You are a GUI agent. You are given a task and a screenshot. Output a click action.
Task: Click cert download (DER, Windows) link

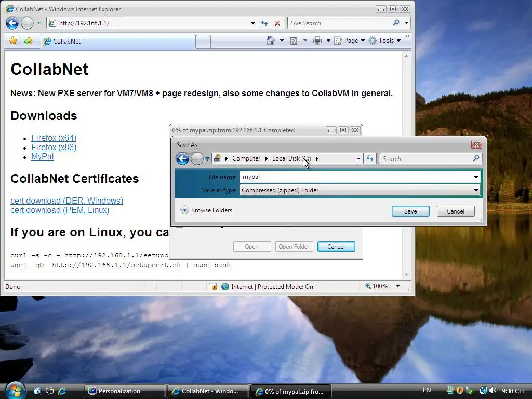pyautogui.click(x=67, y=201)
